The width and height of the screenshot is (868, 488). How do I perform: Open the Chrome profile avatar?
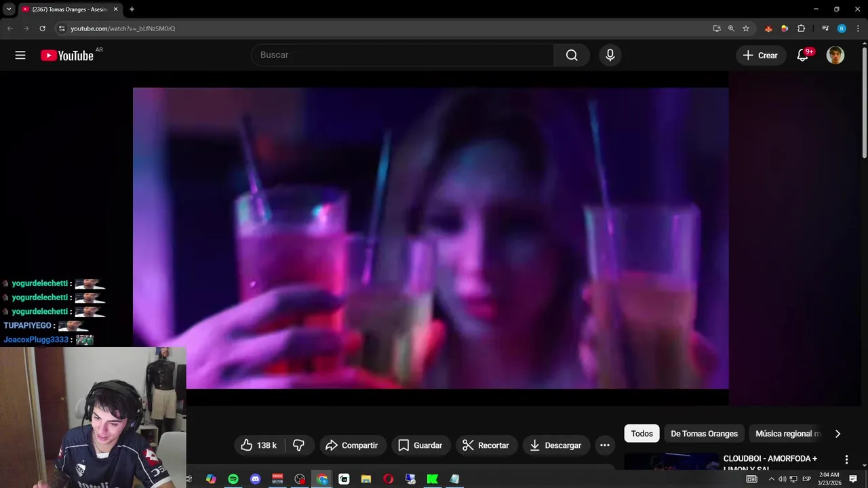[x=842, y=28]
